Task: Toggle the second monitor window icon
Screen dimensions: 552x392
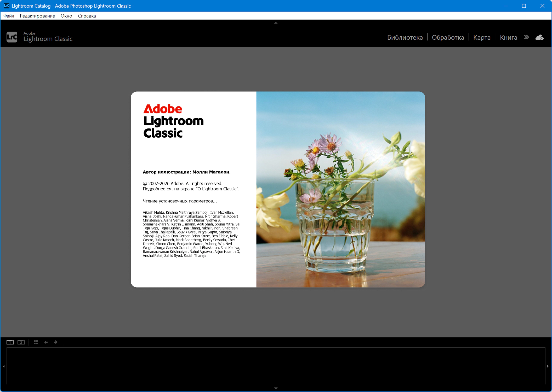Action: [x=21, y=342]
